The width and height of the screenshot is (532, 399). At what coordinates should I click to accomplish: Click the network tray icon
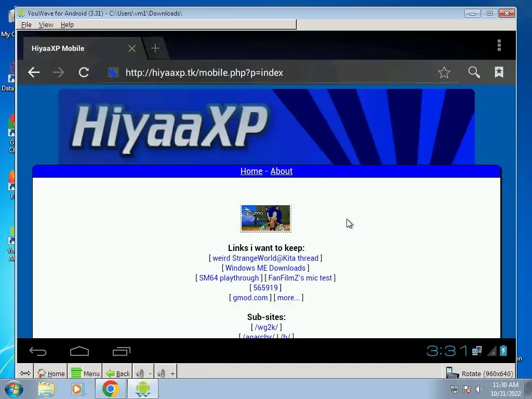[x=454, y=389]
